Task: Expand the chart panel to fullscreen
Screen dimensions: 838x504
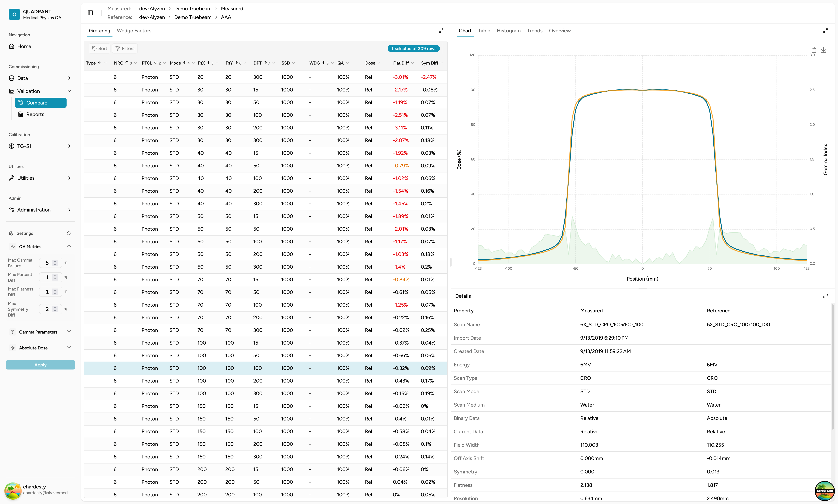Action: (x=825, y=31)
